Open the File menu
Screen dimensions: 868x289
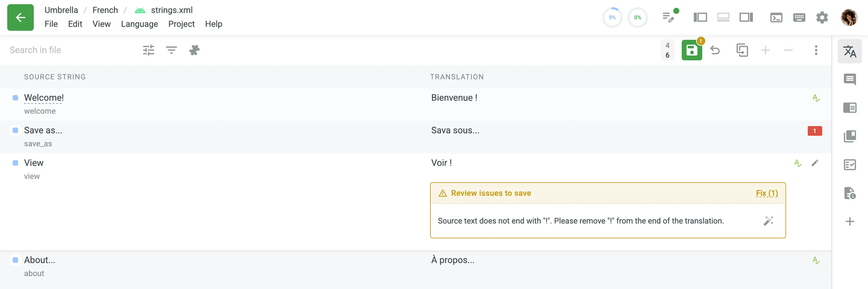click(51, 24)
